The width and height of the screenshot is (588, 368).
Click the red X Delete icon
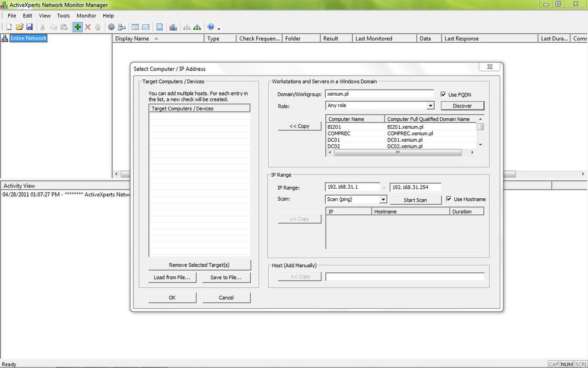coord(88,27)
